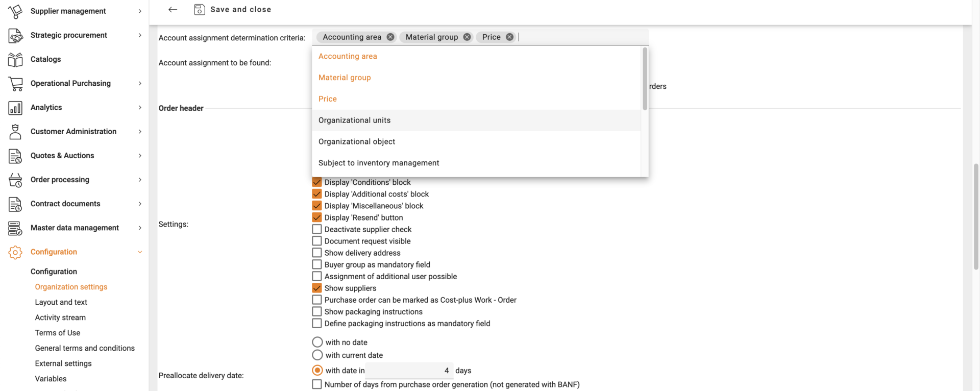Click the Save and close disk icon

pos(199,10)
